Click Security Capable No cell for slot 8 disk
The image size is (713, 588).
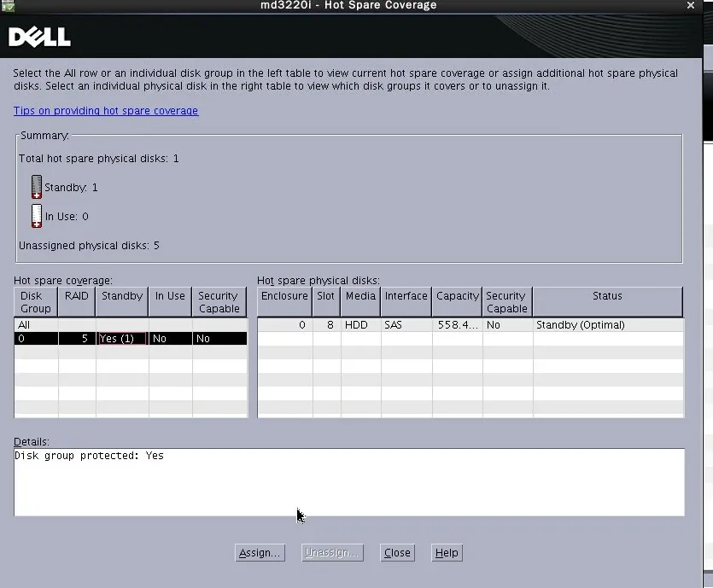pyautogui.click(x=507, y=325)
